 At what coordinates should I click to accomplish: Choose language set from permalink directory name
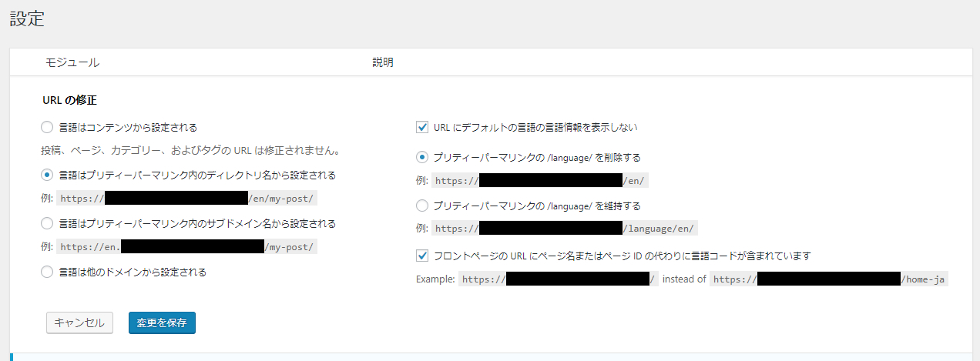(x=47, y=175)
